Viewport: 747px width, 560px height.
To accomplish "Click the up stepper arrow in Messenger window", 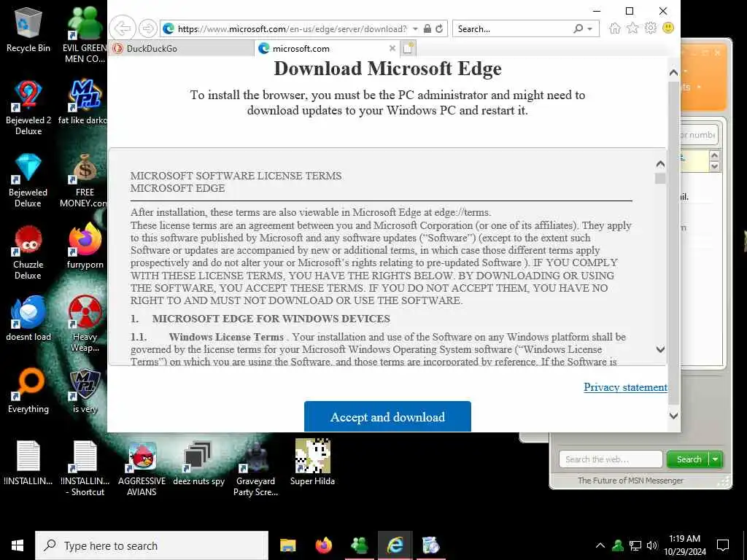I will pos(714,155).
